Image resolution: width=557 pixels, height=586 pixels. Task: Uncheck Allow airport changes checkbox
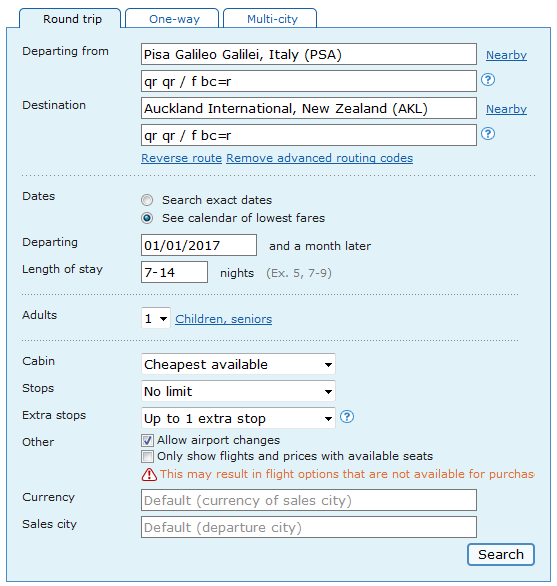coord(147,440)
